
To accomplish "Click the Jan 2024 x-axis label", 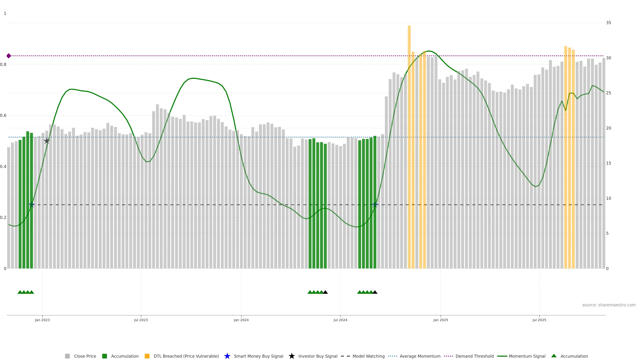I will (241, 320).
